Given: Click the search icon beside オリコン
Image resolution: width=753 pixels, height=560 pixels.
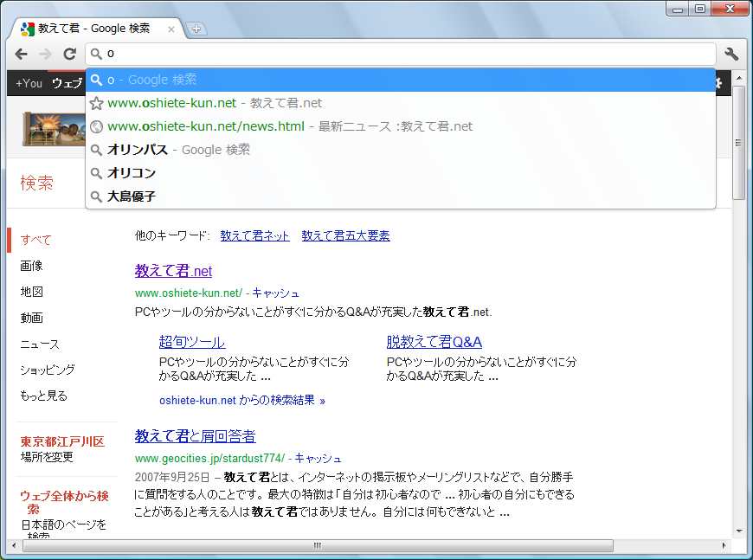Looking at the screenshot, I should (x=97, y=173).
